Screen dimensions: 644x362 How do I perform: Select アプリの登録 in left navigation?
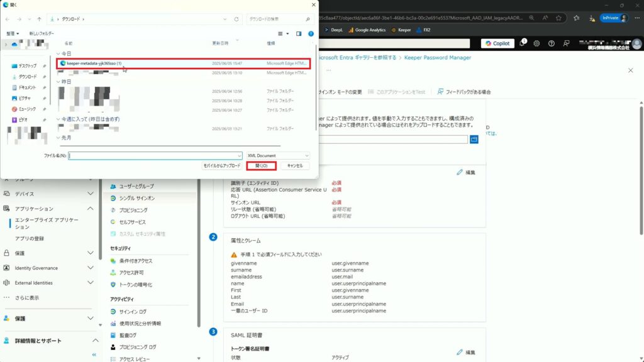29,238
